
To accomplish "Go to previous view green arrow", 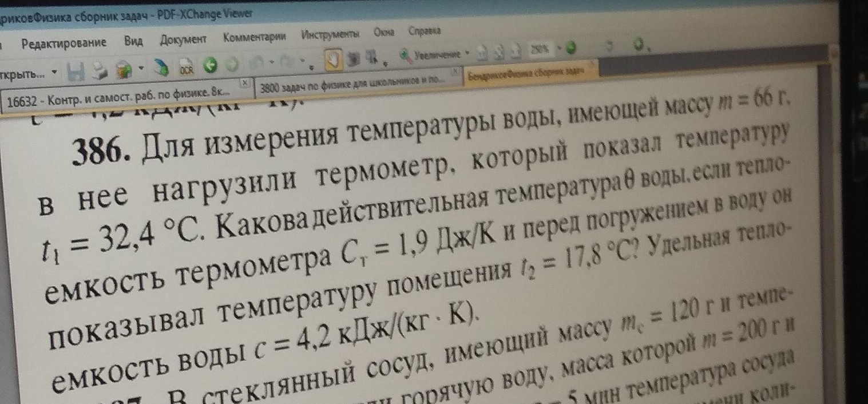I will [x=210, y=65].
